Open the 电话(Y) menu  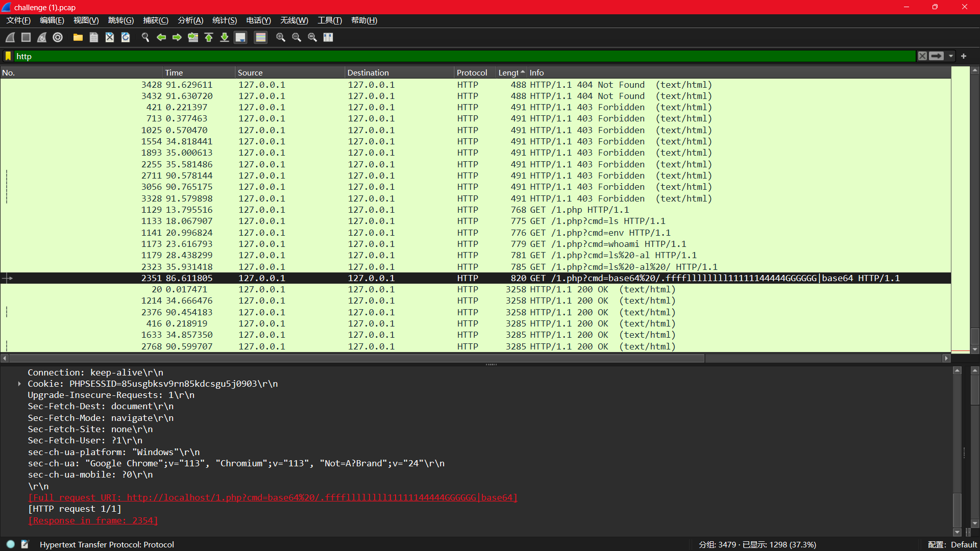pyautogui.click(x=259, y=20)
